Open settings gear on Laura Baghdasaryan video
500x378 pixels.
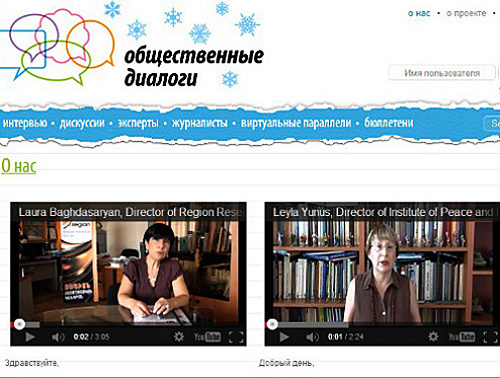coord(179,337)
